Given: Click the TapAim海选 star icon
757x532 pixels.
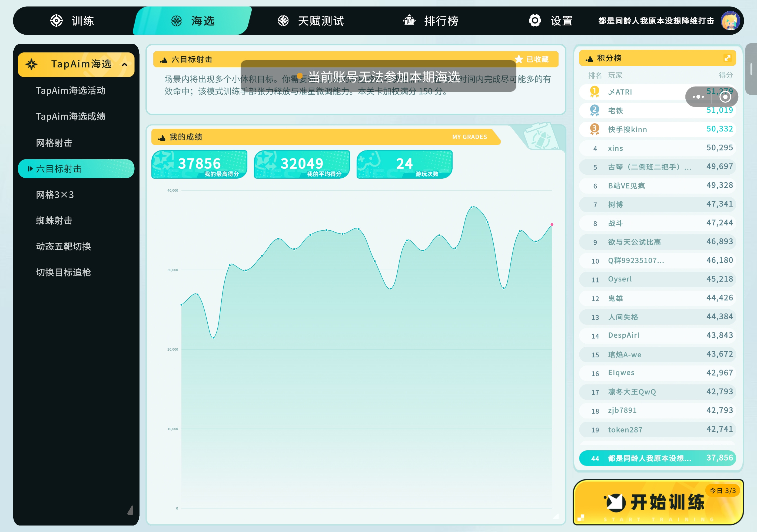Looking at the screenshot, I should tap(32, 64).
